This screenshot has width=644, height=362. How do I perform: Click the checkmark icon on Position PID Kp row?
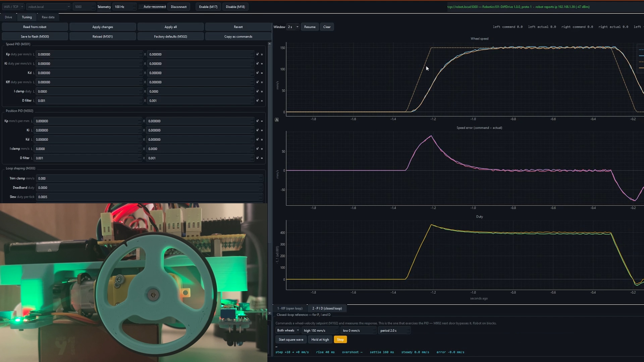point(257,121)
